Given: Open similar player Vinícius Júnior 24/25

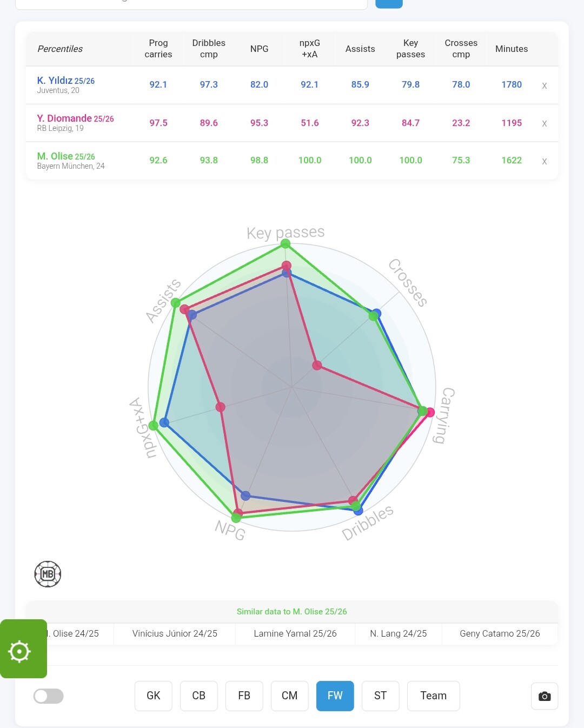Looking at the screenshot, I should pos(175,633).
